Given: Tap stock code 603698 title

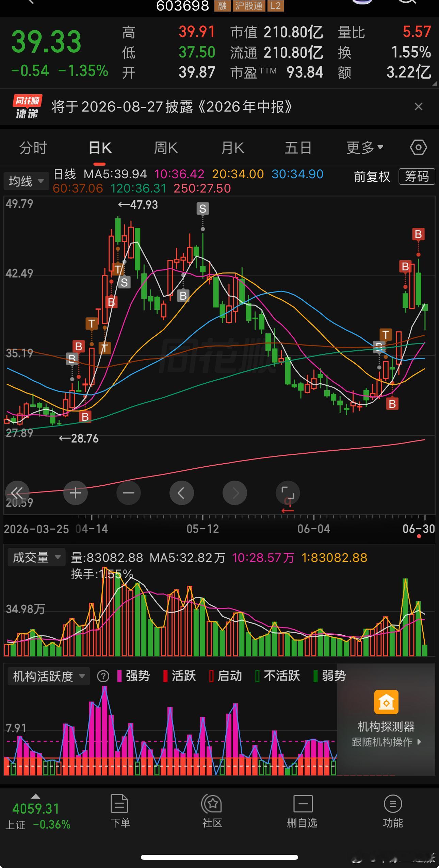Looking at the screenshot, I should (182, 6).
